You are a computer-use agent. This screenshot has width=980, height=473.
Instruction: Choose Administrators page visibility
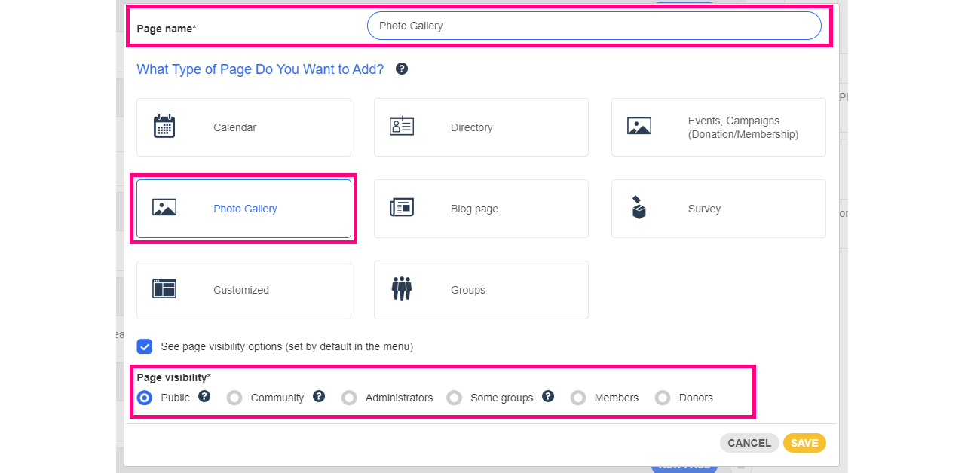[x=349, y=398]
